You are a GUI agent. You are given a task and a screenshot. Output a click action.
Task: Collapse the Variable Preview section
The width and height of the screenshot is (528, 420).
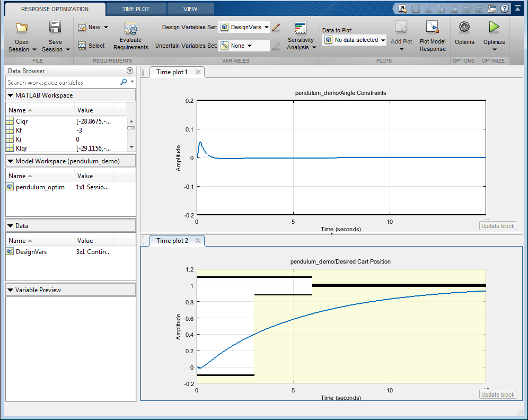11,290
